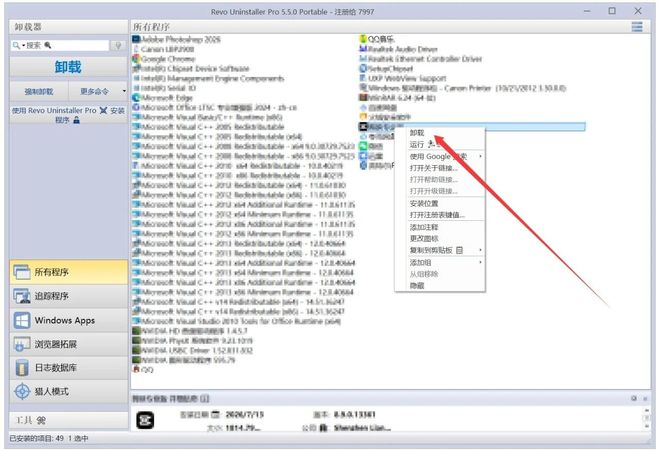This screenshot has height=451, width=660.
Task: Select Intel(R) Chipset Device Software icon
Action: 136,68
